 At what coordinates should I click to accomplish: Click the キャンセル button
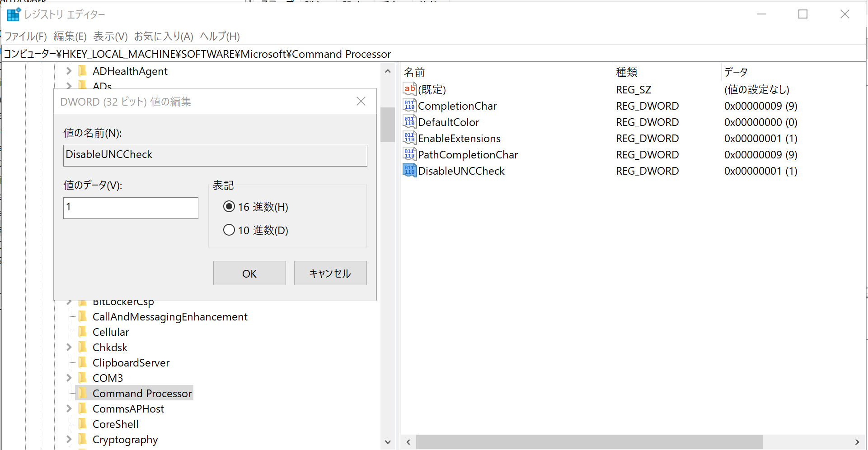(x=330, y=273)
